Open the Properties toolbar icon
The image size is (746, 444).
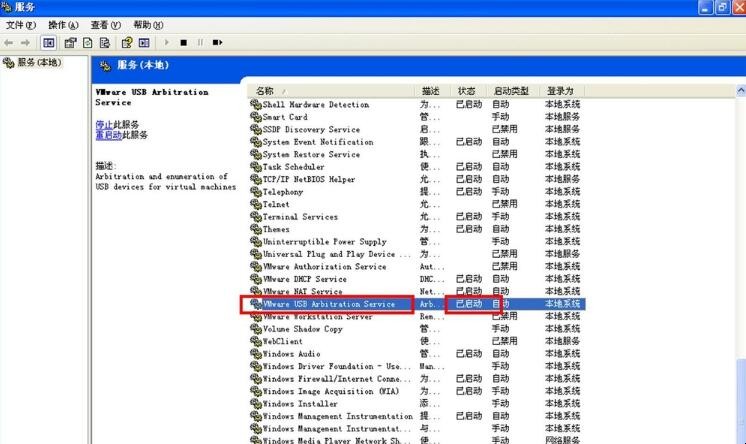[70, 43]
